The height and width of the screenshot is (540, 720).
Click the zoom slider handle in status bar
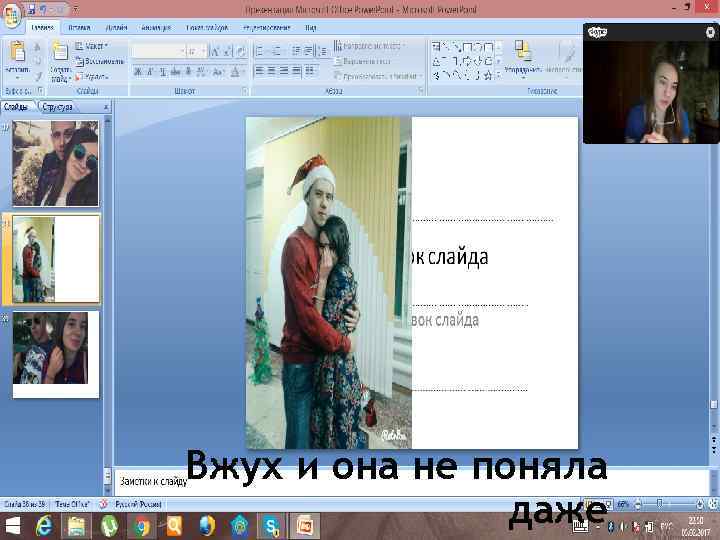[x=660, y=504]
